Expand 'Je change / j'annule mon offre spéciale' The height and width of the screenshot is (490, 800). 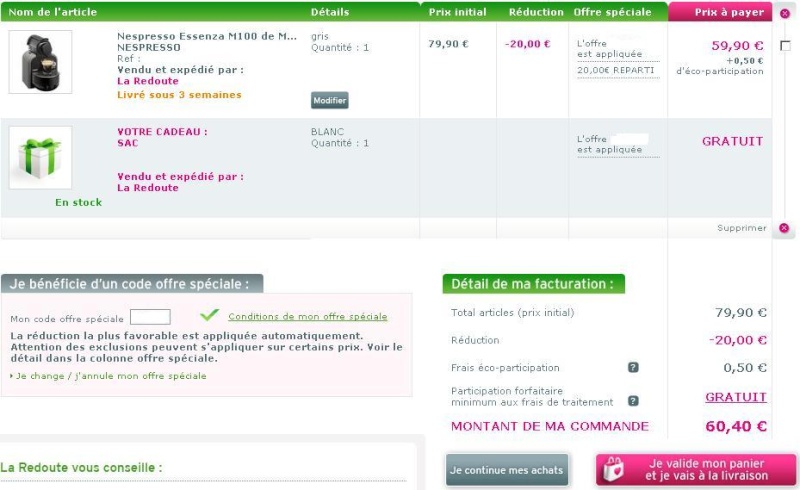pyautogui.click(x=110, y=376)
